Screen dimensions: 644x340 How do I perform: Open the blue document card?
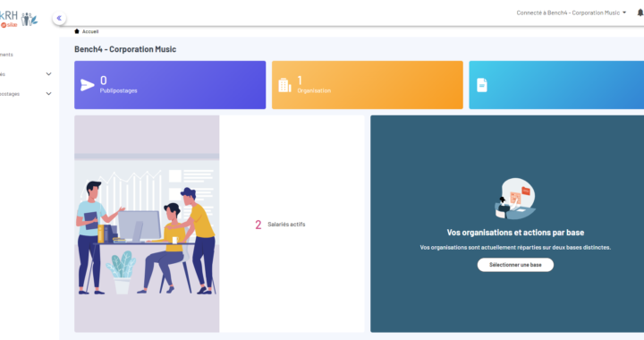click(x=556, y=85)
